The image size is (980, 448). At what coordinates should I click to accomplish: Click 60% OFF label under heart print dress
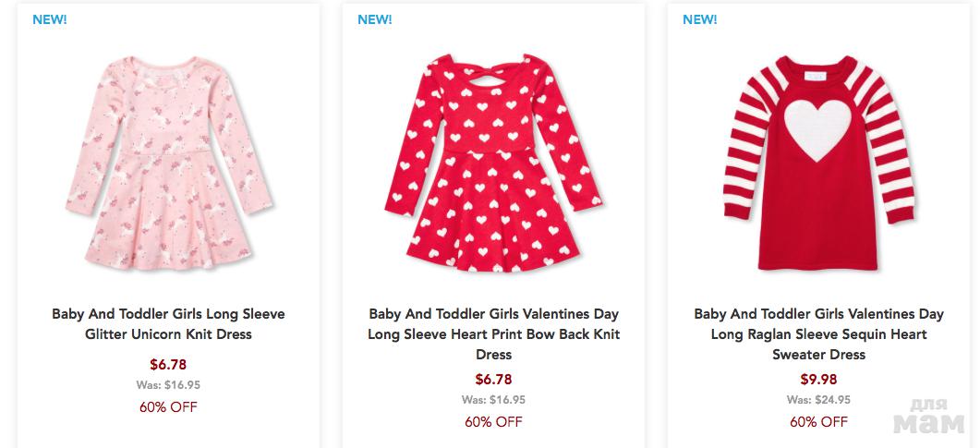[493, 422]
